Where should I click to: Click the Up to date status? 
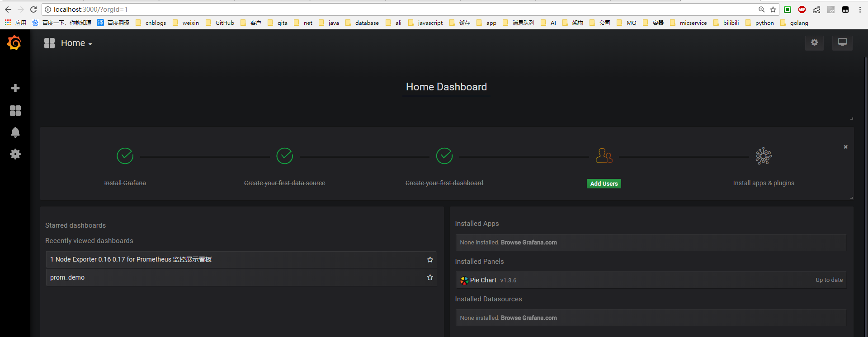tap(829, 280)
